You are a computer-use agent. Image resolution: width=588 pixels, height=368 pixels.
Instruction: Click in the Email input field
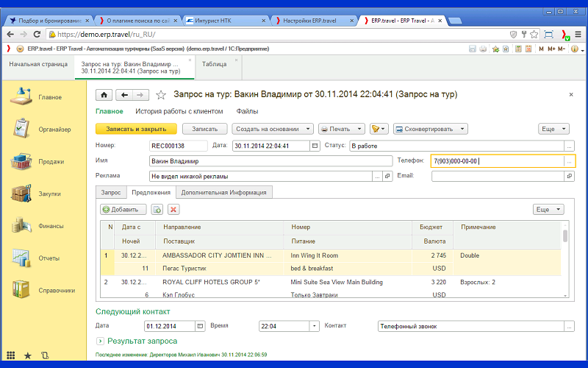point(498,176)
